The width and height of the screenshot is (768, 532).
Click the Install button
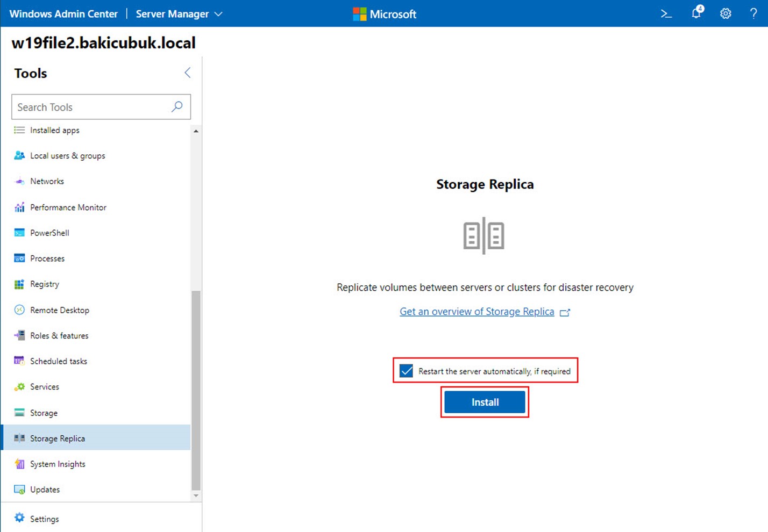coord(485,402)
